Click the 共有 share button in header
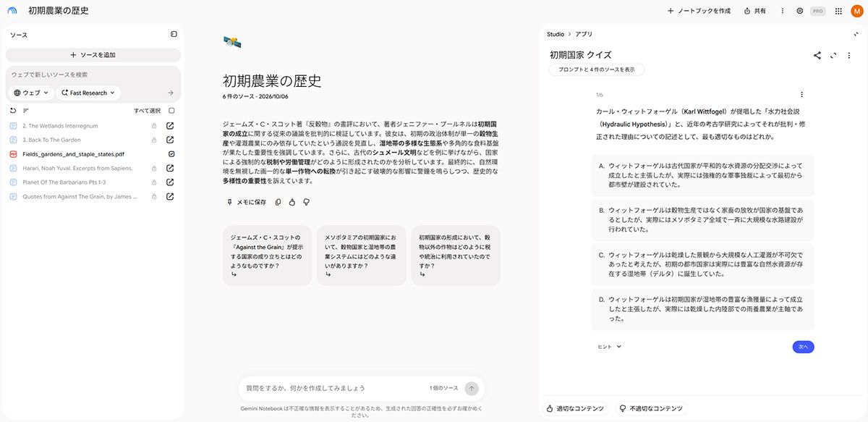The height and width of the screenshot is (422, 868). pos(754,11)
